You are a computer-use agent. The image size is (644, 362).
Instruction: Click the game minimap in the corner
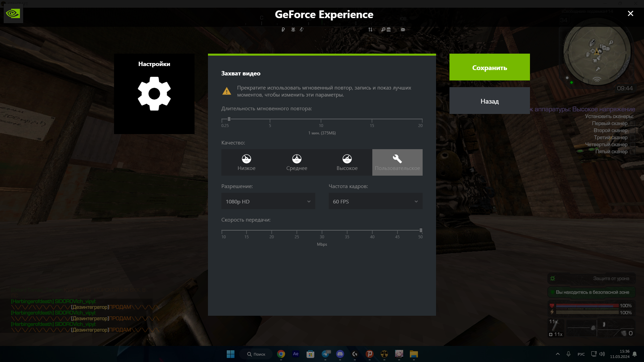597,52
